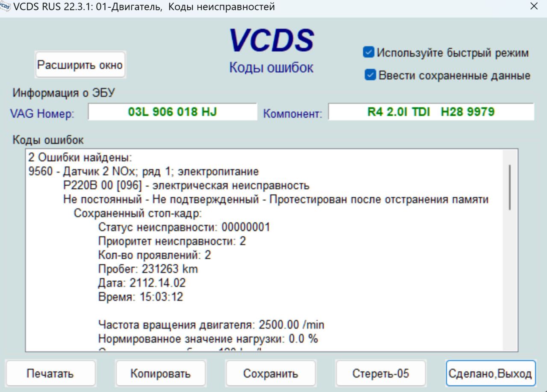547x392 pixels.
Task: Click the "Статус неисправности: 00000001" line
Action: [x=184, y=227]
